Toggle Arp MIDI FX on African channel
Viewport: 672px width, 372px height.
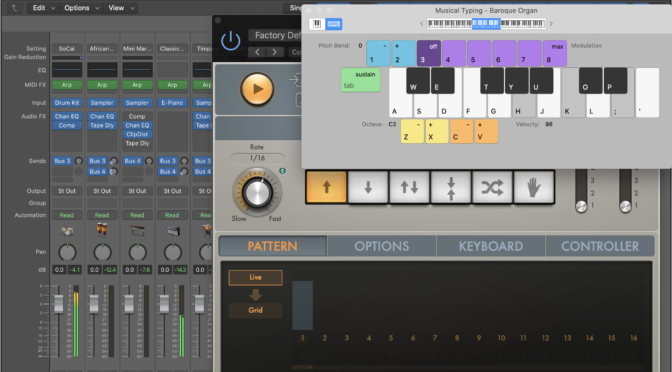(x=102, y=85)
